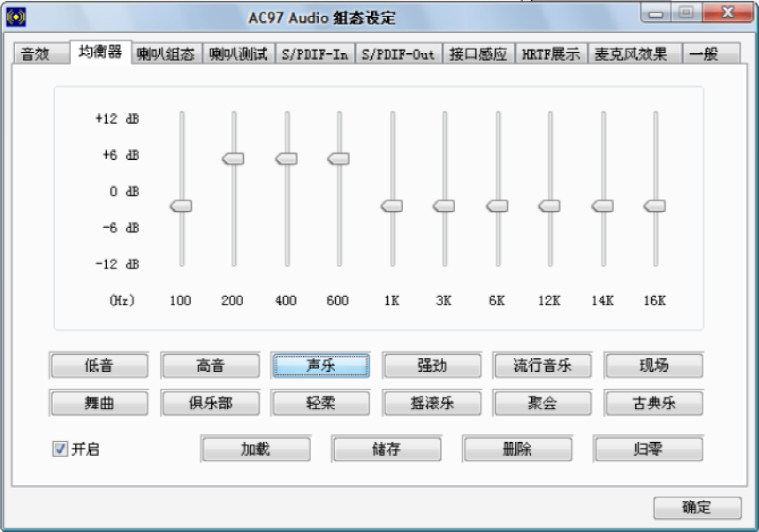Close the AC97 Audio window
The image size is (759, 532).
(727, 12)
